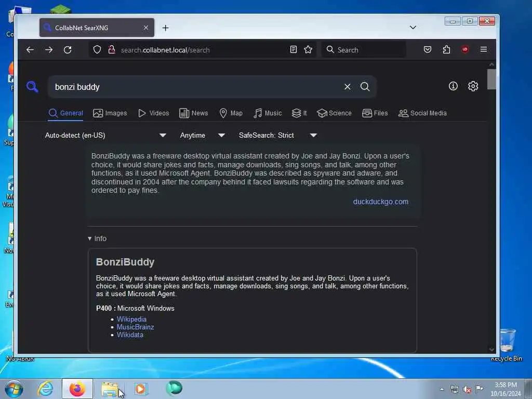Click the taskbar clock showing 3:58 PM
The image size is (532, 399).
tap(506, 389)
